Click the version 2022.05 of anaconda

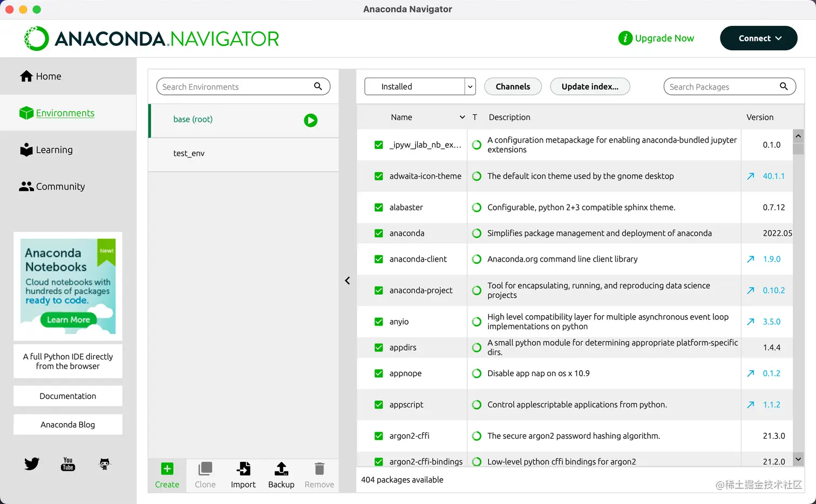(777, 234)
